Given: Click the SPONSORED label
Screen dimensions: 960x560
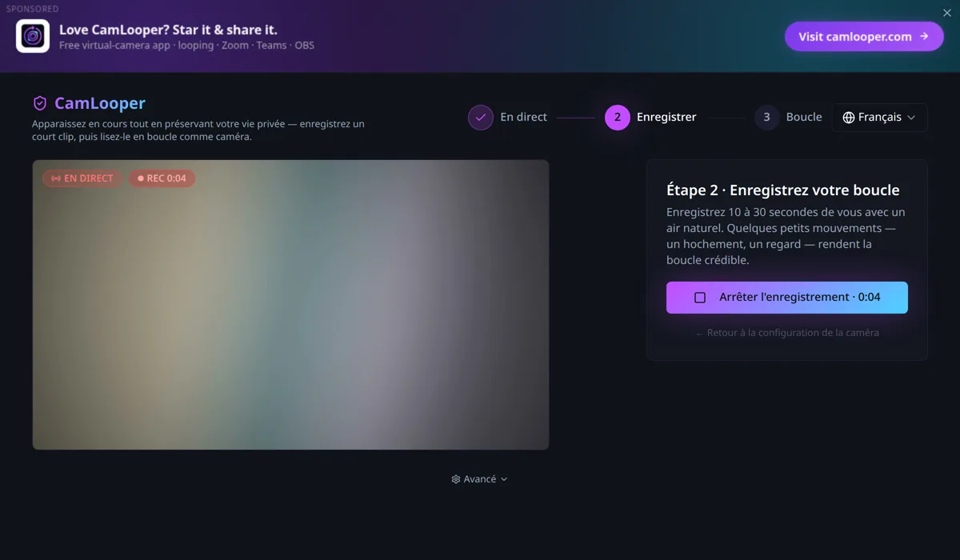Looking at the screenshot, I should 33,9.
